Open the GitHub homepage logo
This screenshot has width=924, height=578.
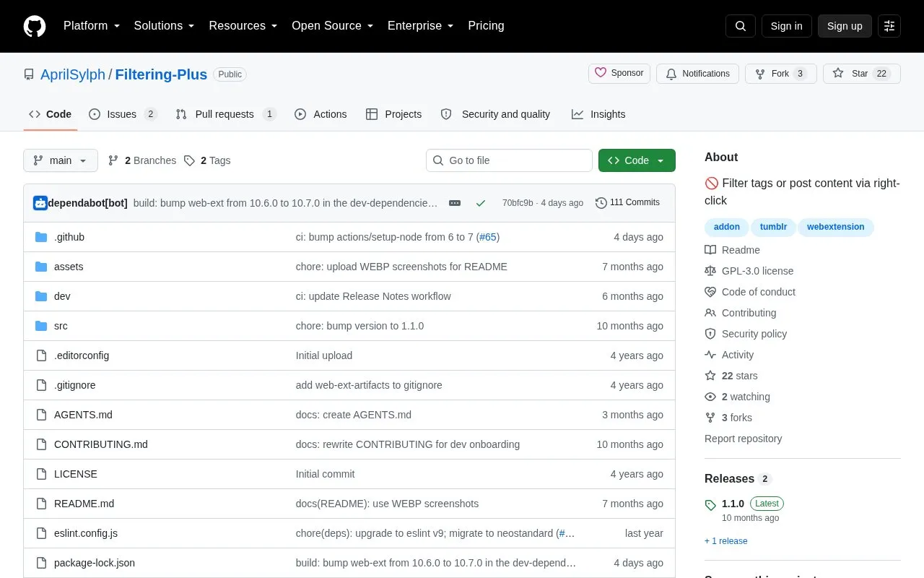pyautogui.click(x=35, y=26)
